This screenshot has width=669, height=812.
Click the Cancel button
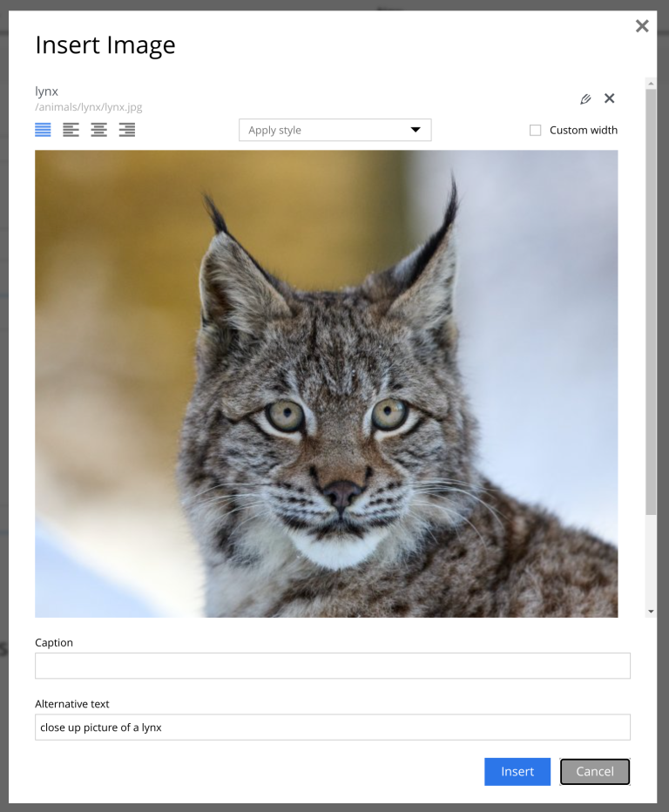[x=595, y=772]
